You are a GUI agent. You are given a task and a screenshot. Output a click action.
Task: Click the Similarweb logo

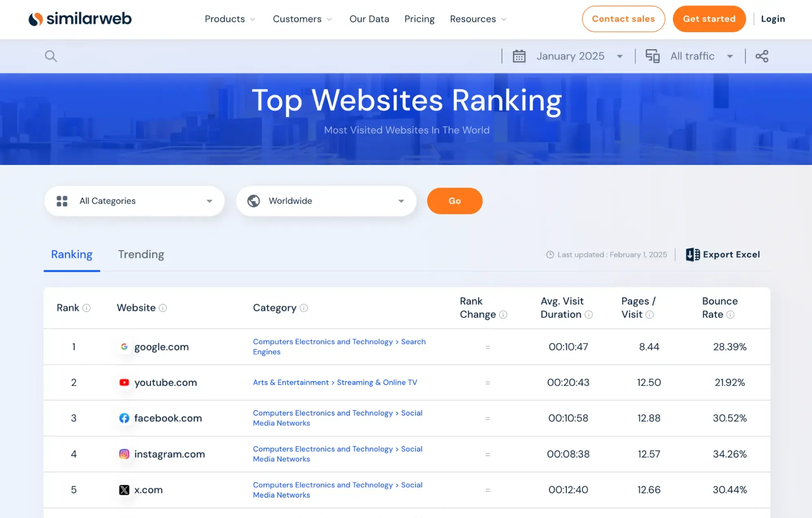coord(80,19)
